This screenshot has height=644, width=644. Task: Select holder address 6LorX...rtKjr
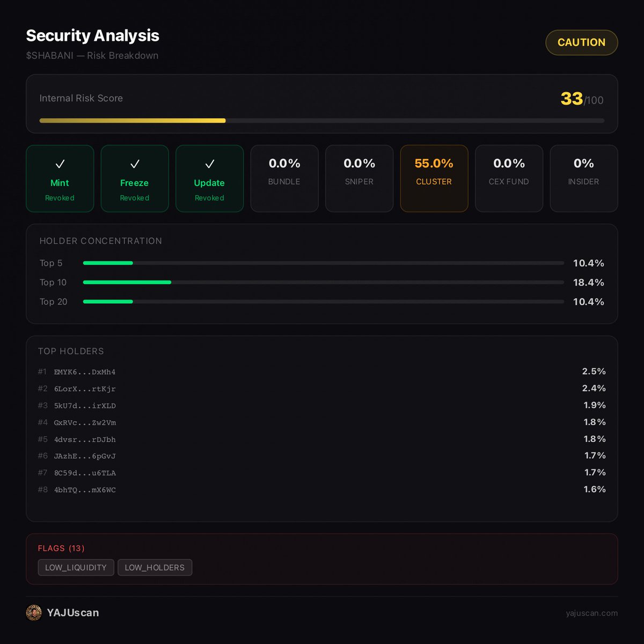tap(85, 389)
